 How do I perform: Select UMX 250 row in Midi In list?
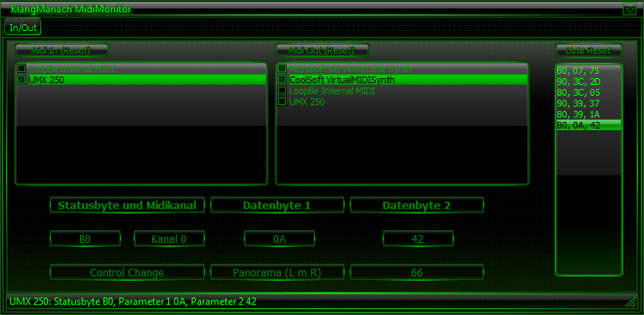142,80
